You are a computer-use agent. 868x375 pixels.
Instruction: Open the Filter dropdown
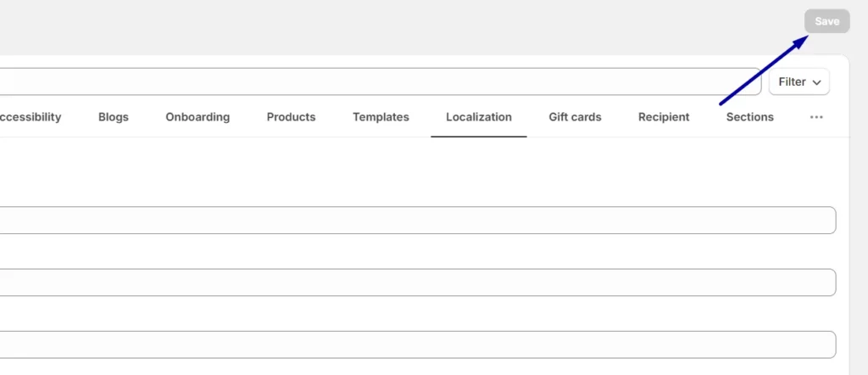[798, 82]
